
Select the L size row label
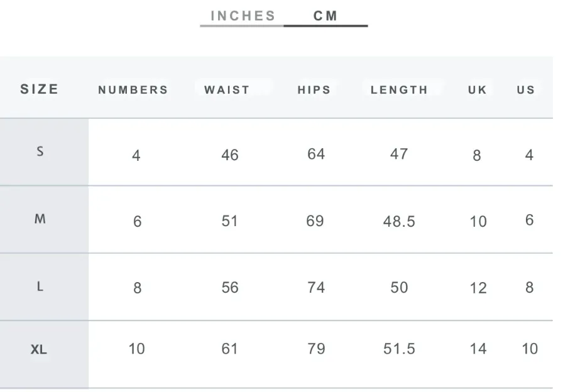click(40, 286)
